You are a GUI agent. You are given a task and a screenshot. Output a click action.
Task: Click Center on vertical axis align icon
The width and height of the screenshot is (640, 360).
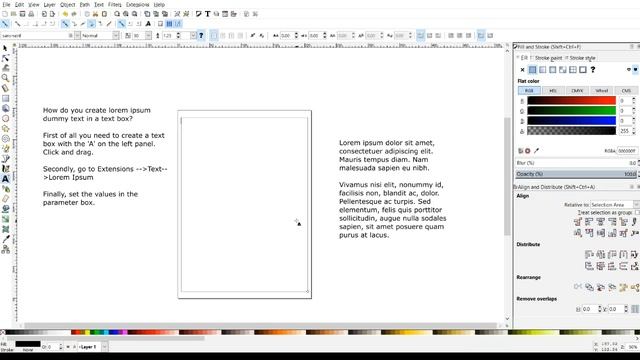[600, 222]
